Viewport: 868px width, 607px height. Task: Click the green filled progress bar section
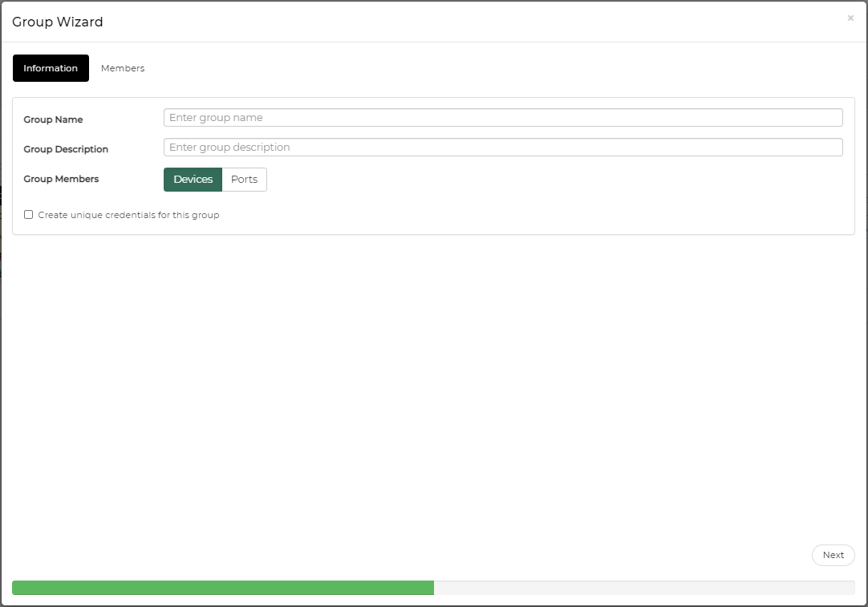(x=223, y=588)
